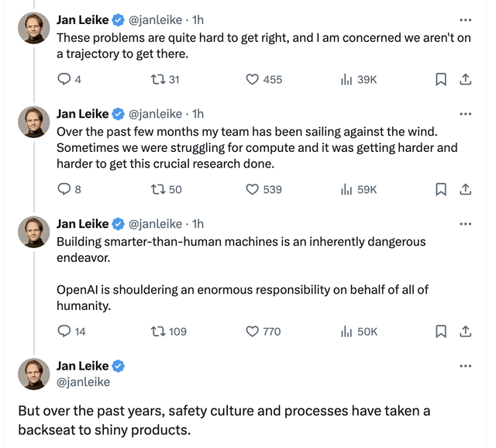This screenshot has height=448, width=496.
Task: Open @janleike handle link in first tweet
Action: click(x=155, y=20)
